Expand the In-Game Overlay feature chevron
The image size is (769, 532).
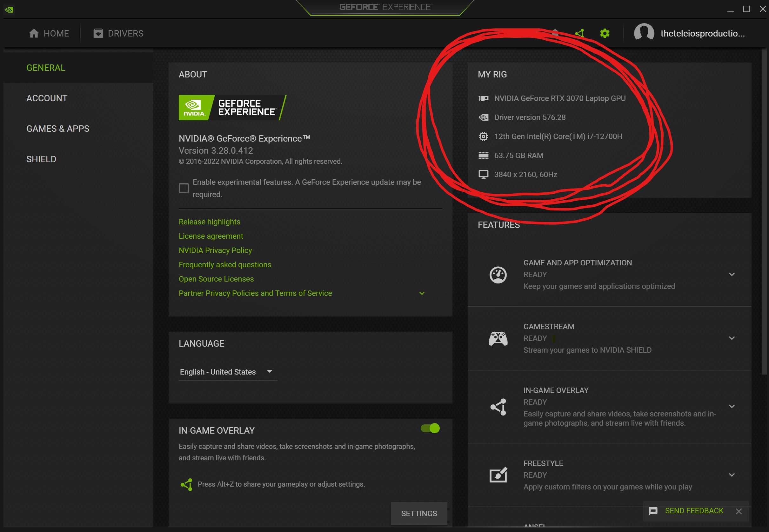[x=732, y=406]
